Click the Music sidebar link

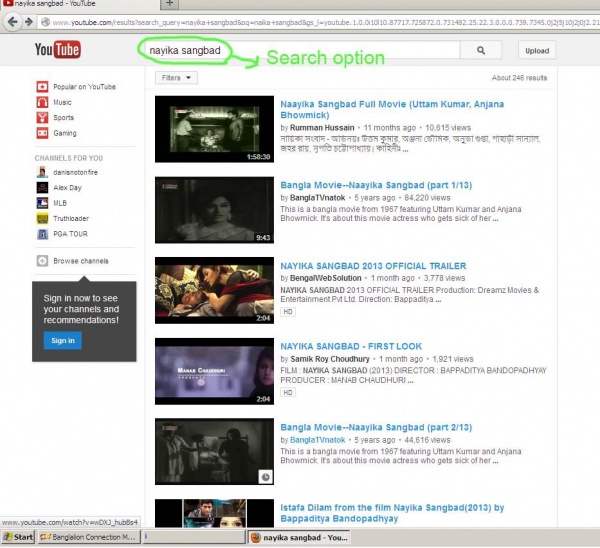tap(62, 102)
